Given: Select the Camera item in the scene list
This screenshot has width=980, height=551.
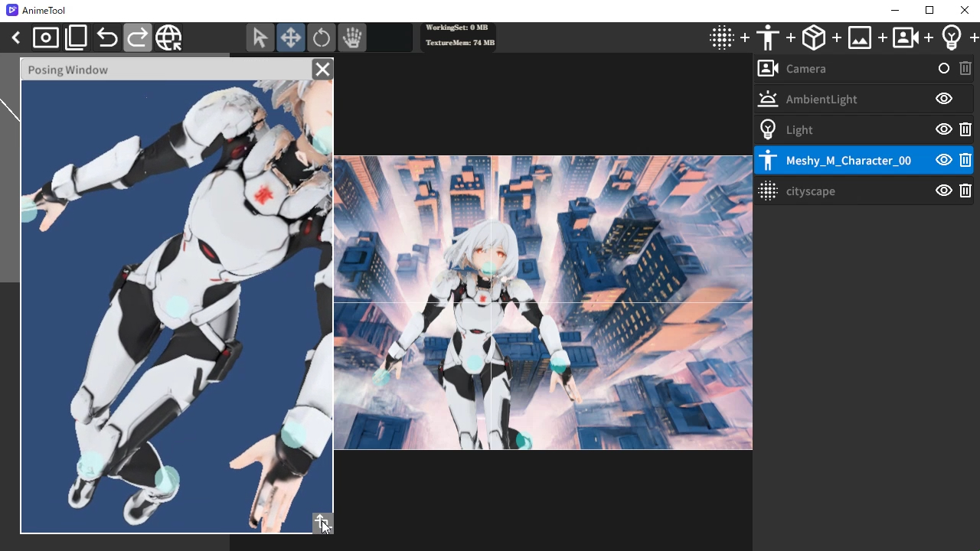Looking at the screenshot, I should tap(864, 69).
